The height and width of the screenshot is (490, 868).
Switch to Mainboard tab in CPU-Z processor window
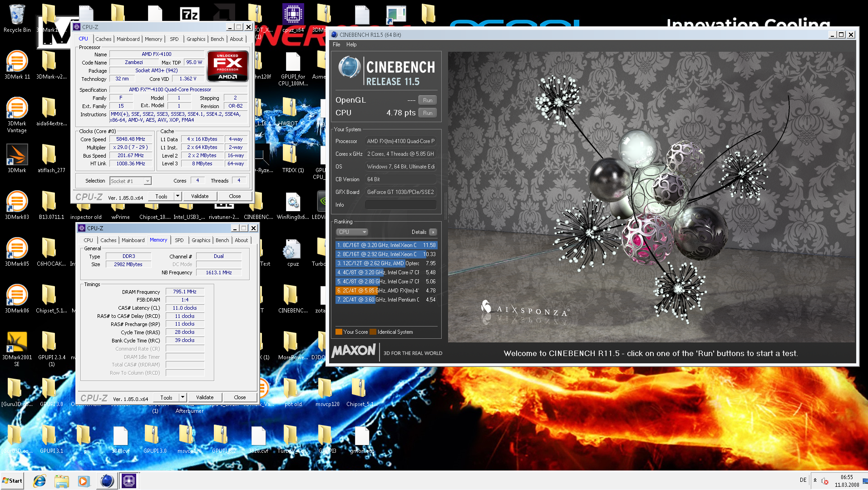128,39
